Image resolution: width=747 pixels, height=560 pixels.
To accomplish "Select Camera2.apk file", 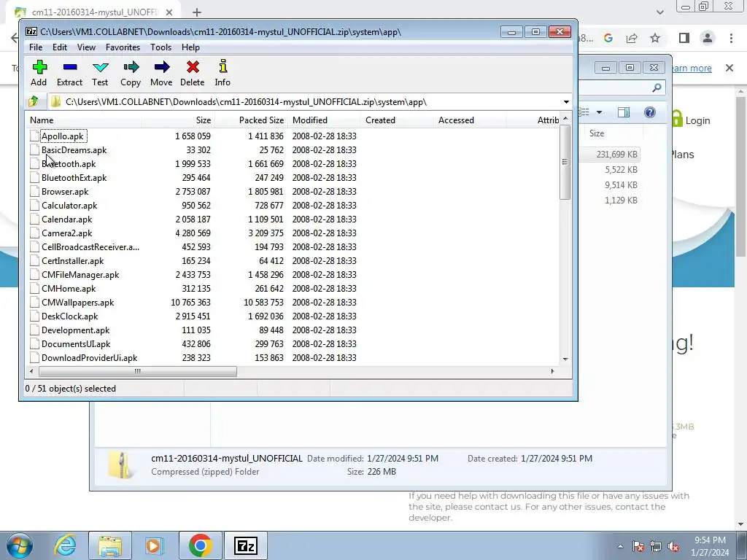I will coord(66,233).
